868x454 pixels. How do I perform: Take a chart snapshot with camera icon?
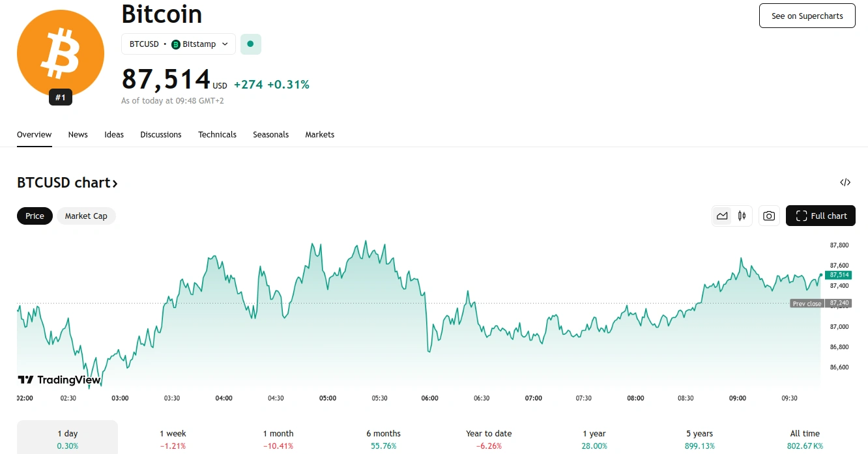click(769, 216)
